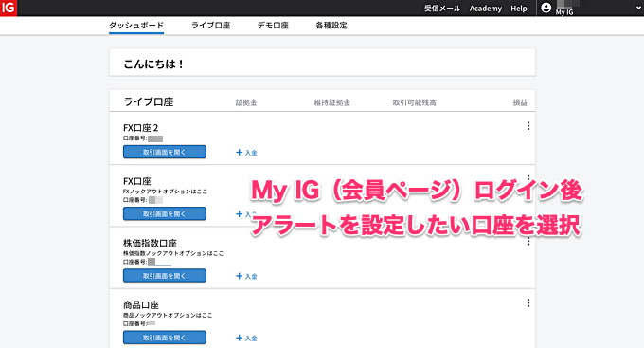Open the three-dot menu for FX口座 2
This screenshot has height=348, width=644.
tap(528, 126)
